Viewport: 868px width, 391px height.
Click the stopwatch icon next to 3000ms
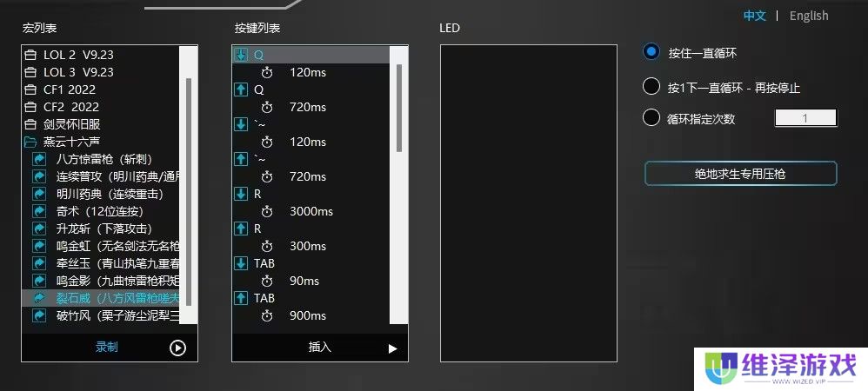pos(267,211)
